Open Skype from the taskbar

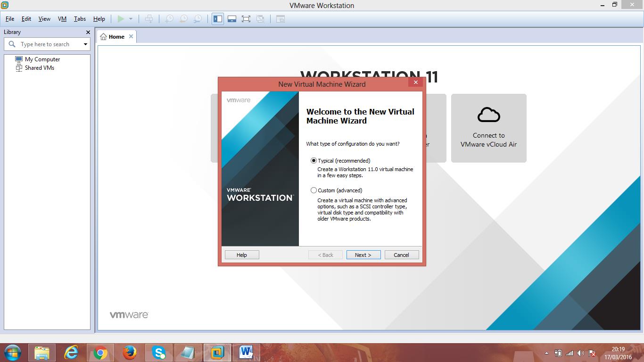pos(158,352)
